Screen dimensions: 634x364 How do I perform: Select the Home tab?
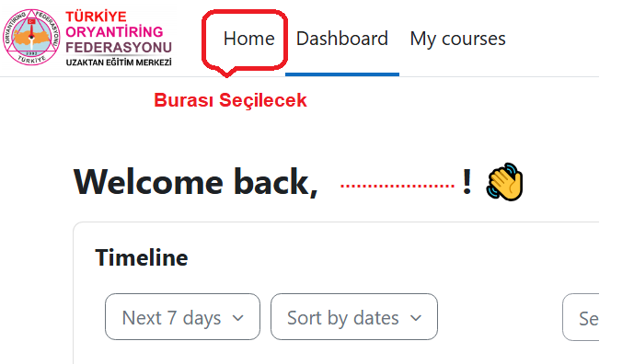[x=249, y=39]
